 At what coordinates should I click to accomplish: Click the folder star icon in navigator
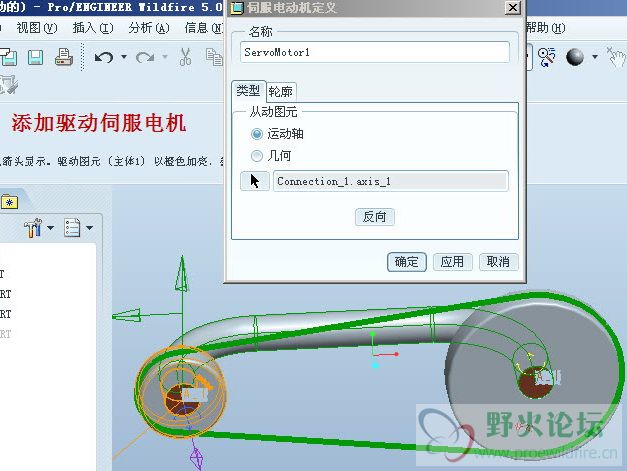tap(9, 202)
